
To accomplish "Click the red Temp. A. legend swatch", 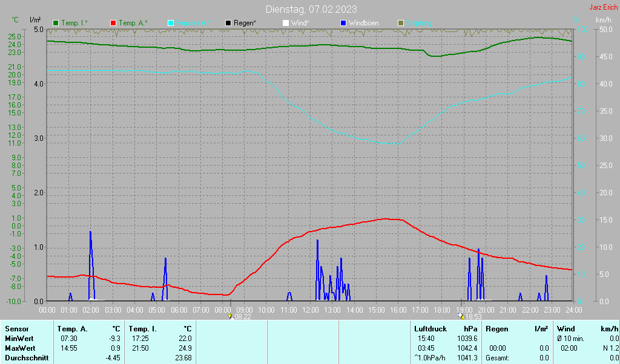I will click(x=113, y=23).
